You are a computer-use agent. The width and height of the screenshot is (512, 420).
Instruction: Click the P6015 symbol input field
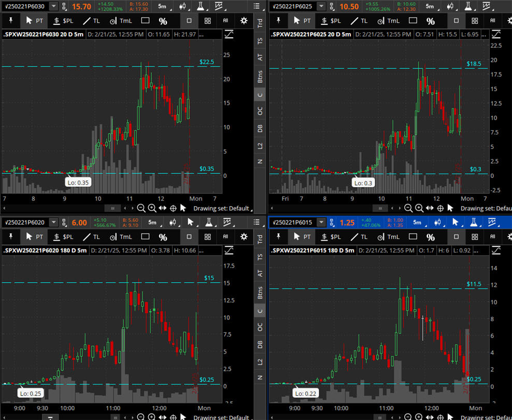(x=293, y=222)
